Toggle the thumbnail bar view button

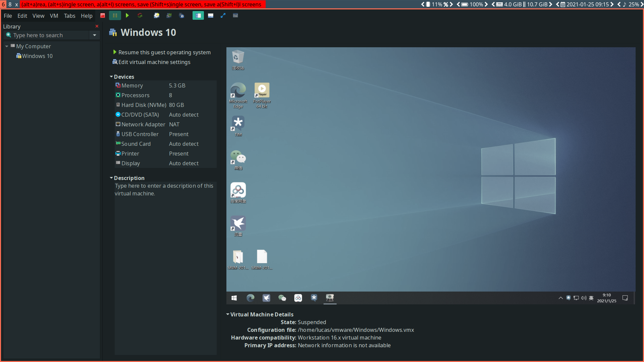211,15
